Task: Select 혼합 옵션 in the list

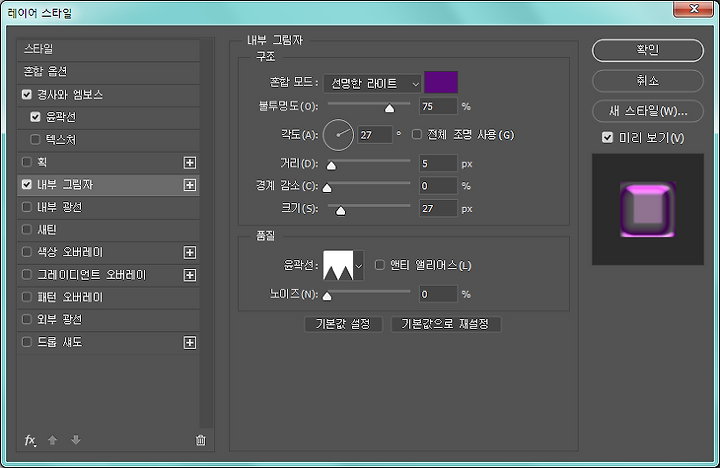Action: (108, 72)
